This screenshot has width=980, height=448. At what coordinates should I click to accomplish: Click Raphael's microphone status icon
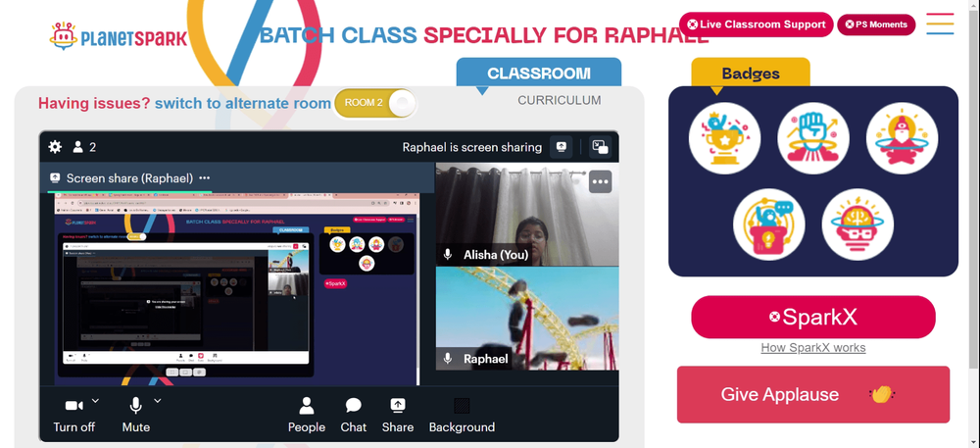(448, 359)
